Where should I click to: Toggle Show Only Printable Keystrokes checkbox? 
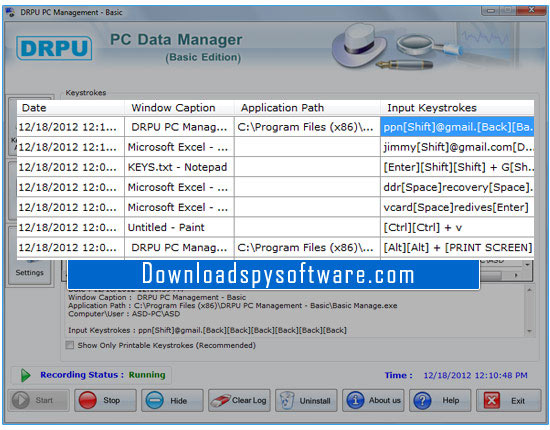tap(70, 345)
